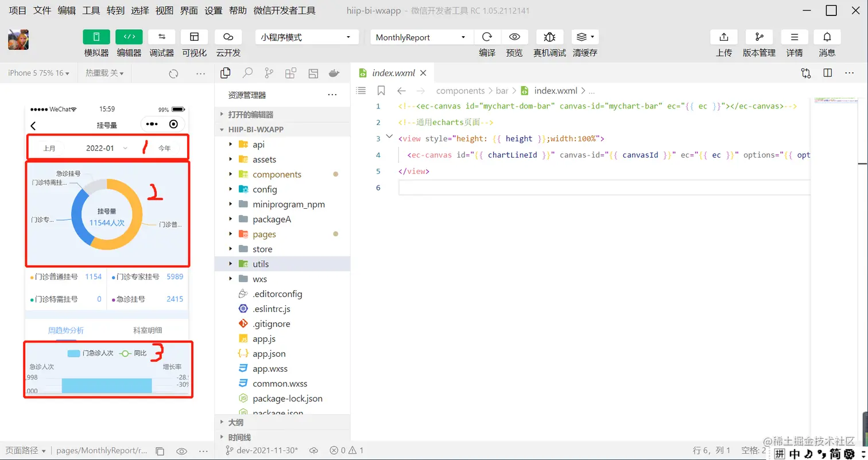Toggle the Debugger panel button

(162, 37)
